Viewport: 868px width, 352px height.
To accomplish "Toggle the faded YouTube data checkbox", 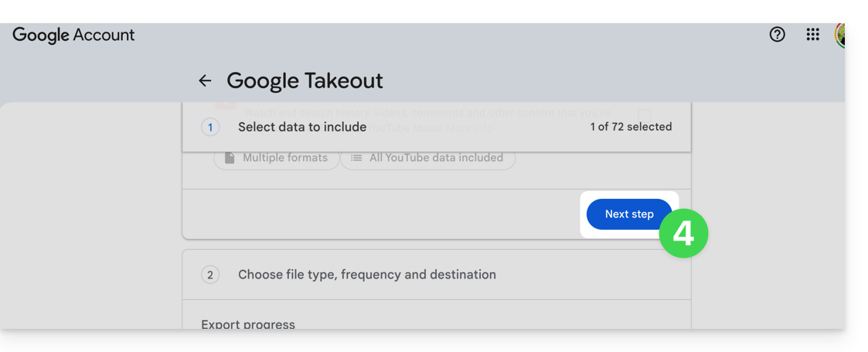I will click(x=645, y=114).
